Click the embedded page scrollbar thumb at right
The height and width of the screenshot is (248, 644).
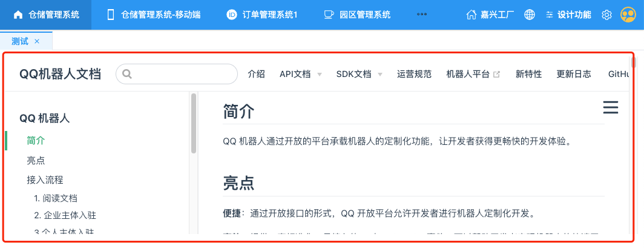634,63
